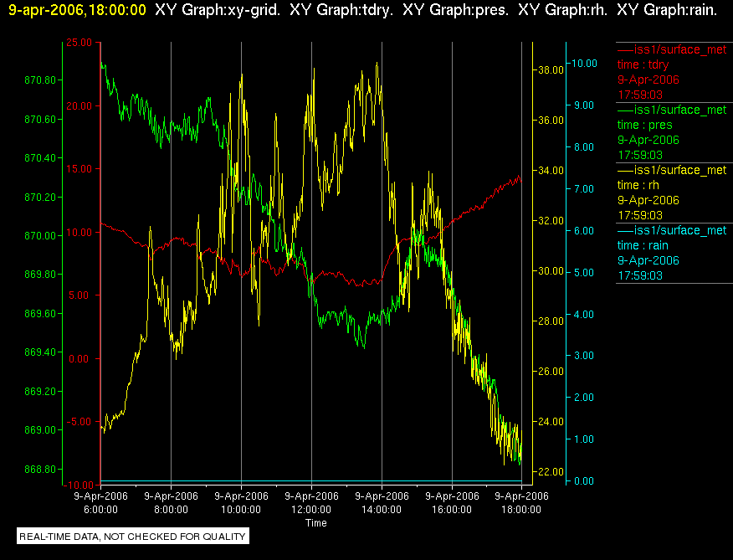Screen dimensions: 733x560
Task: Click 'time : pres' legend text
Action: click(x=644, y=125)
